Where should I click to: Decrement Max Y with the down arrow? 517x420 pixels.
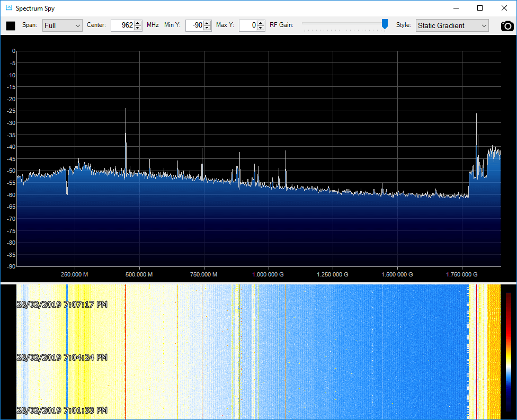click(x=261, y=28)
